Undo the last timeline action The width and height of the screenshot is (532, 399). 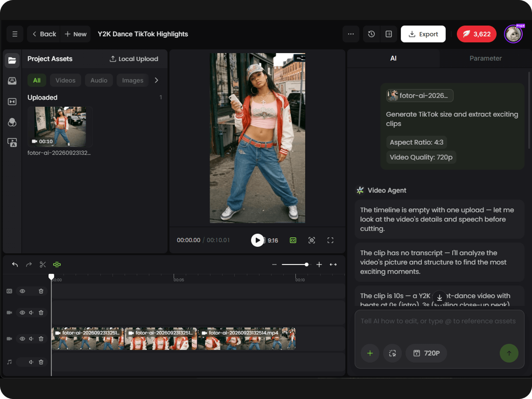click(x=15, y=264)
